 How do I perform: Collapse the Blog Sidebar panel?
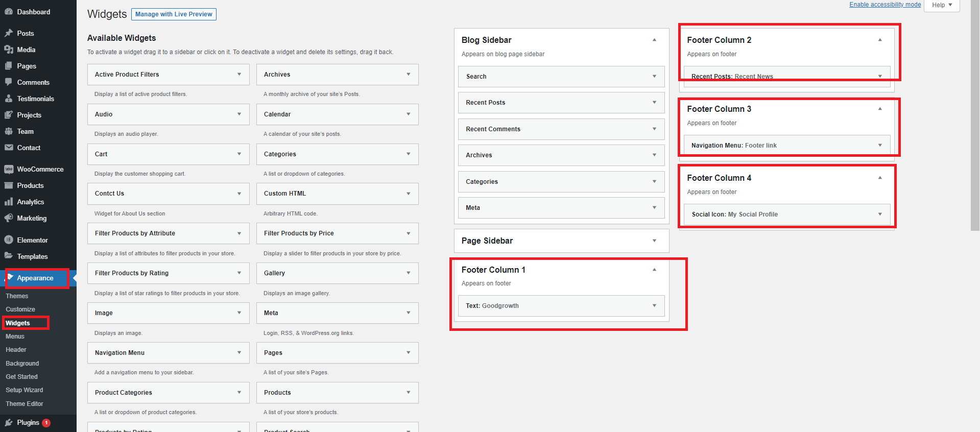654,40
